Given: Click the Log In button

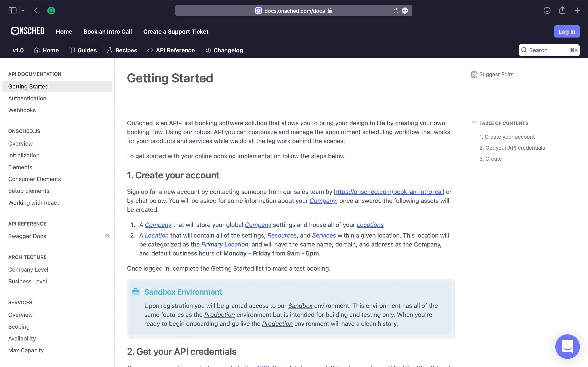Looking at the screenshot, I should click(x=567, y=31).
